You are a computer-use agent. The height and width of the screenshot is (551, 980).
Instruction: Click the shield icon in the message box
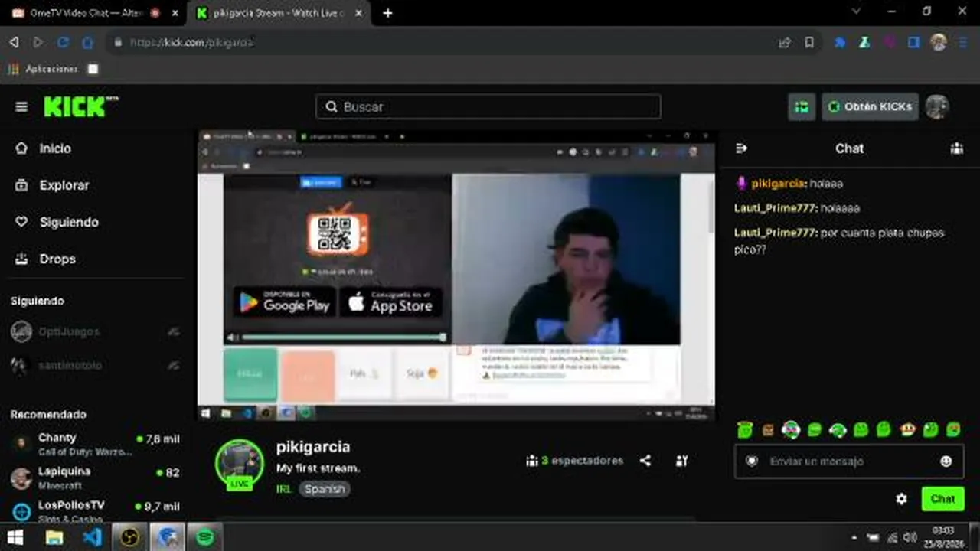pos(752,461)
